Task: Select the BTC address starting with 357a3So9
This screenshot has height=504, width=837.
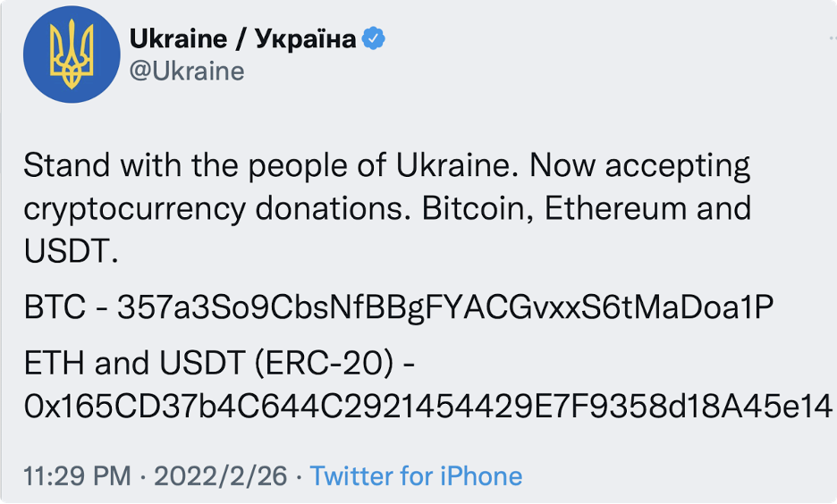Action: [445, 307]
